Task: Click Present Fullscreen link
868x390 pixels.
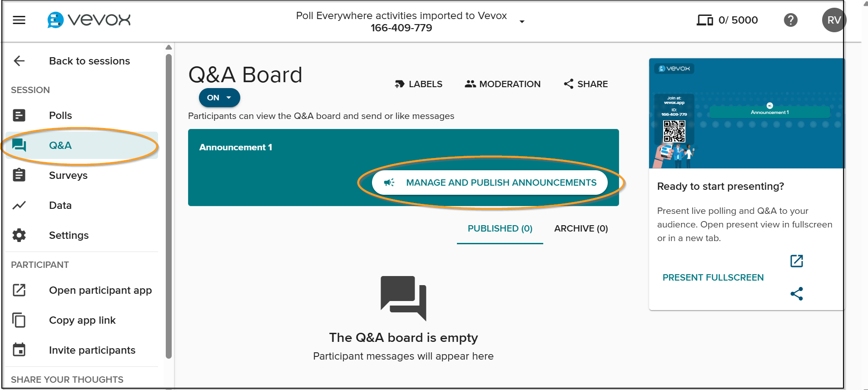Action: point(713,277)
